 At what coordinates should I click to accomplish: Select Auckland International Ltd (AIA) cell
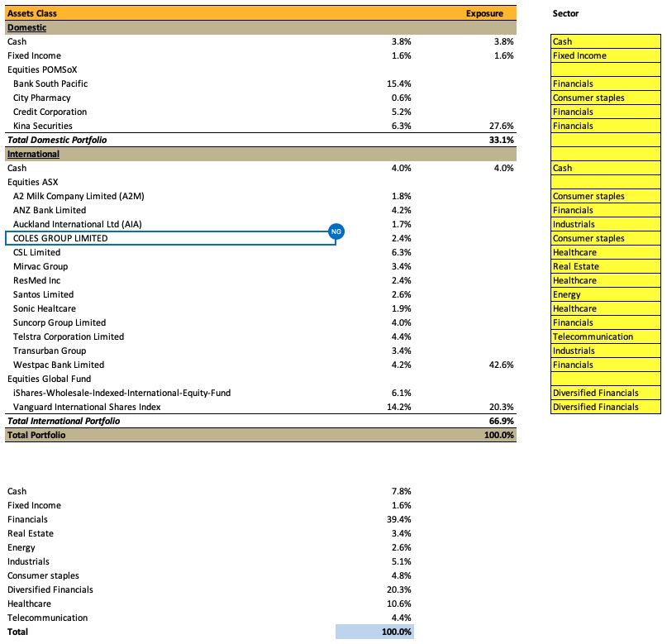[x=78, y=224]
